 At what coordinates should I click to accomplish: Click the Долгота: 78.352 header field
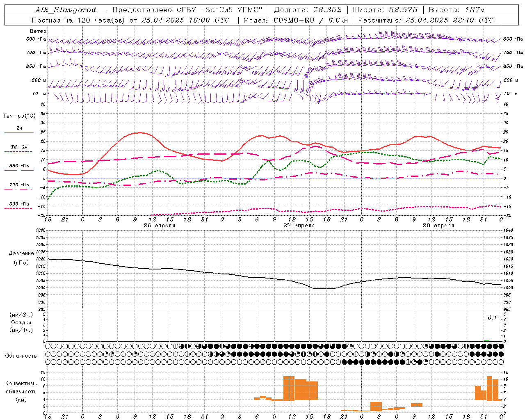point(307,10)
